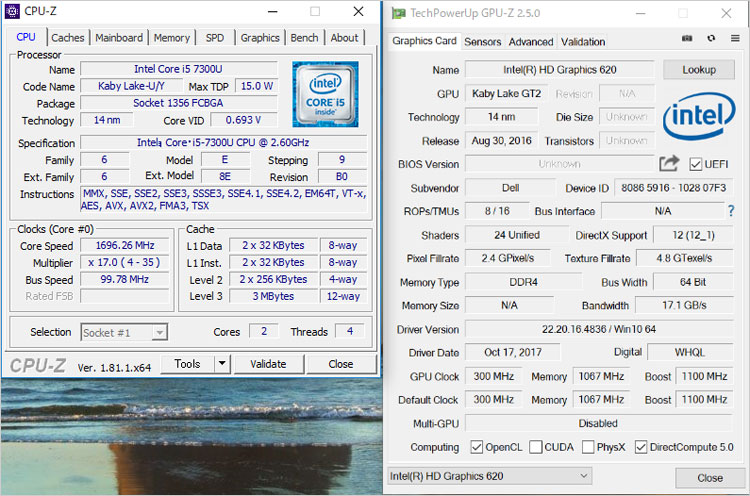750x496 pixels.
Task: Click the Tools button
Action: pos(188,364)
